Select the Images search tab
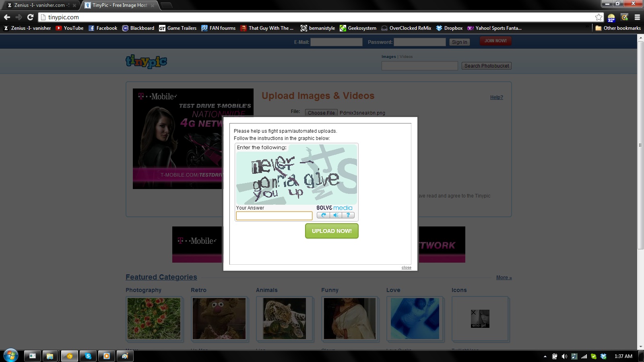This screenshot has width=644, height=362. [x=389, y=57]
